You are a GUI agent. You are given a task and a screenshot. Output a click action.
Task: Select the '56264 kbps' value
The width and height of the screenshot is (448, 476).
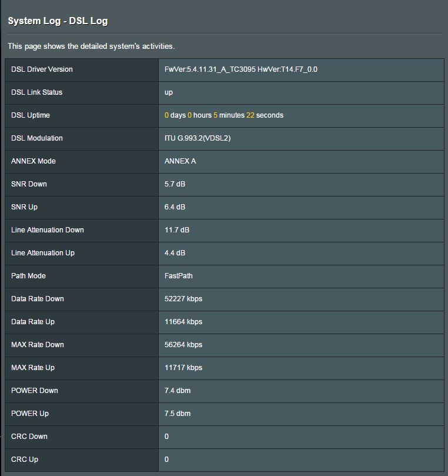pos(183,345)
